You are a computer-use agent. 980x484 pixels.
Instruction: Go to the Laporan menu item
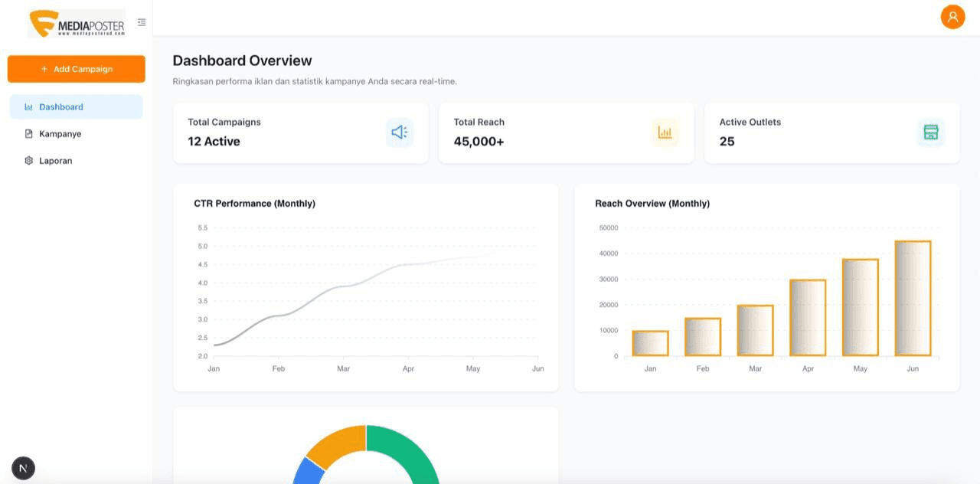[x=55, y=161]
